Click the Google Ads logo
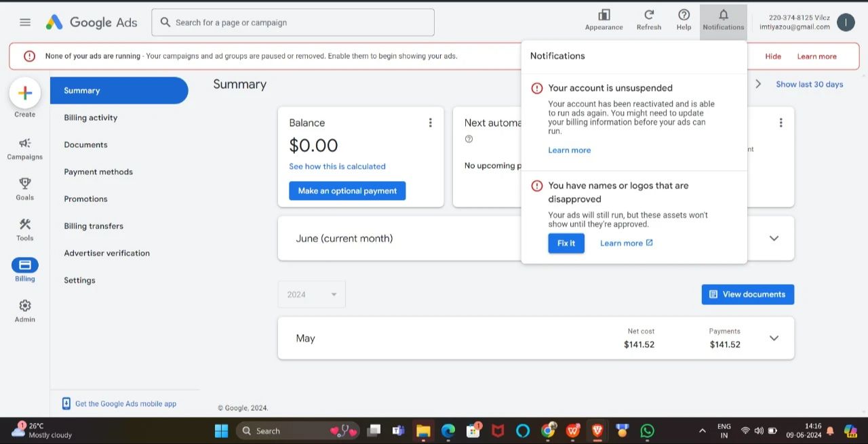Viewport: 868px width, 444px height. coord(92,22)
